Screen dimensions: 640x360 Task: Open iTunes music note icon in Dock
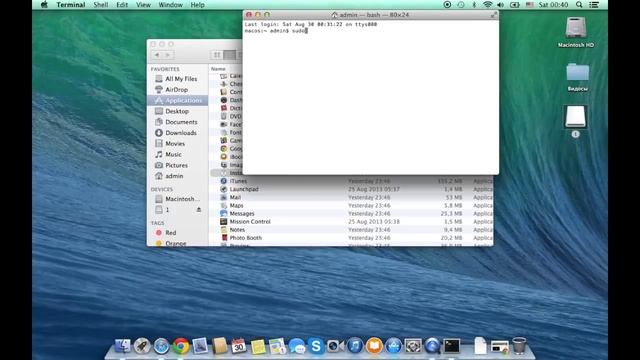click(x=355, y=346)
